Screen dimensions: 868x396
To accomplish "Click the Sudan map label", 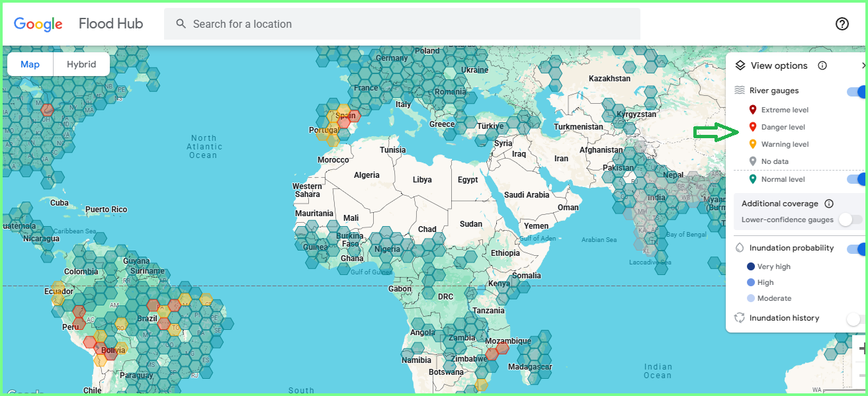I will pyautogui.click(x=471, y=224).
